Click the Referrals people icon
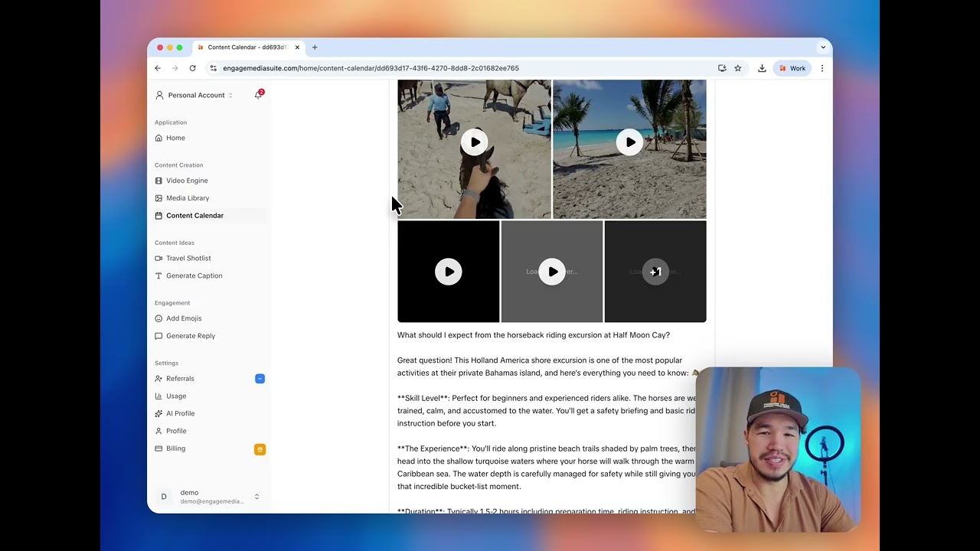 click(x=158, y=379)
